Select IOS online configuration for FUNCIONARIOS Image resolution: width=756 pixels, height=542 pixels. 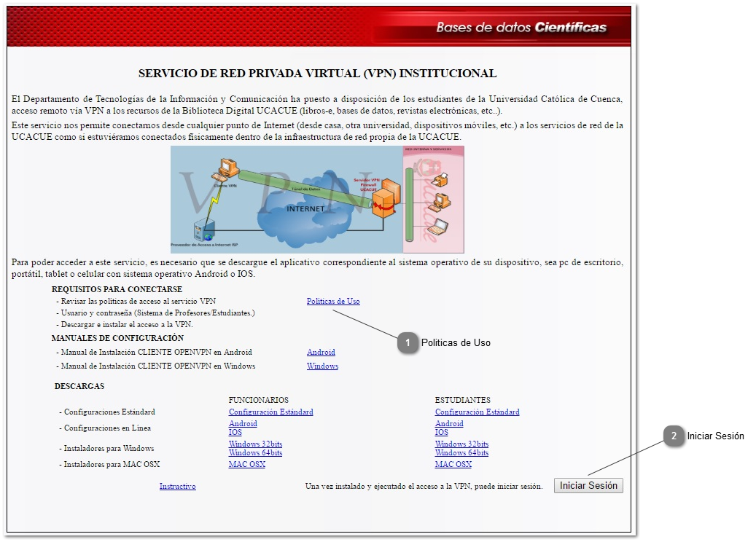pyautogui.click(x=235, y=432)
